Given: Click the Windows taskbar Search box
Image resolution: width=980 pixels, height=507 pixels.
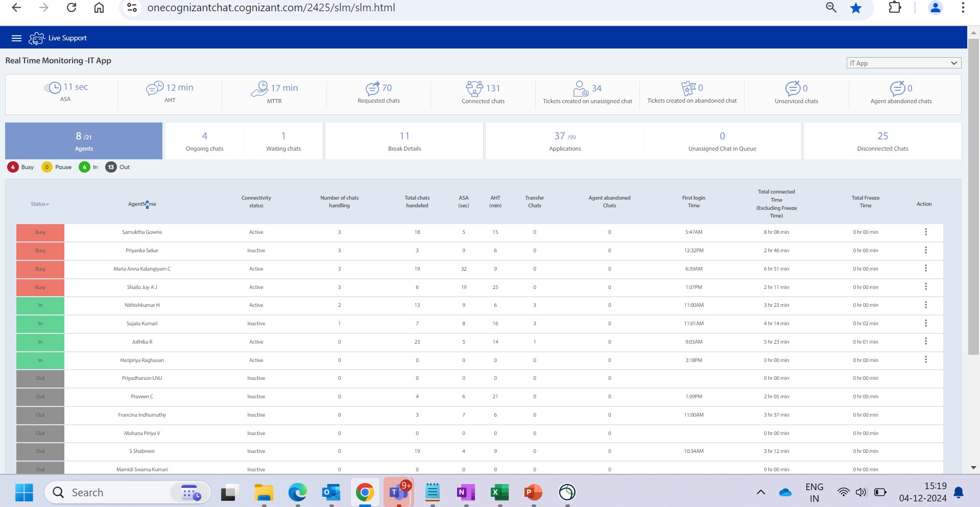Looking at the screenshot, I should (128, 492).
